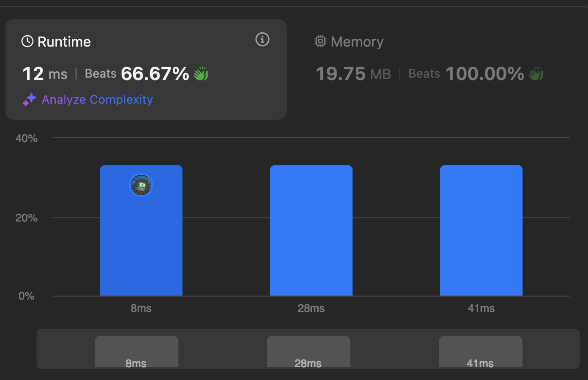Screen dimensions: 588x380
Task: Click the clock icon beside Runtime
Action: click(27, 42)
